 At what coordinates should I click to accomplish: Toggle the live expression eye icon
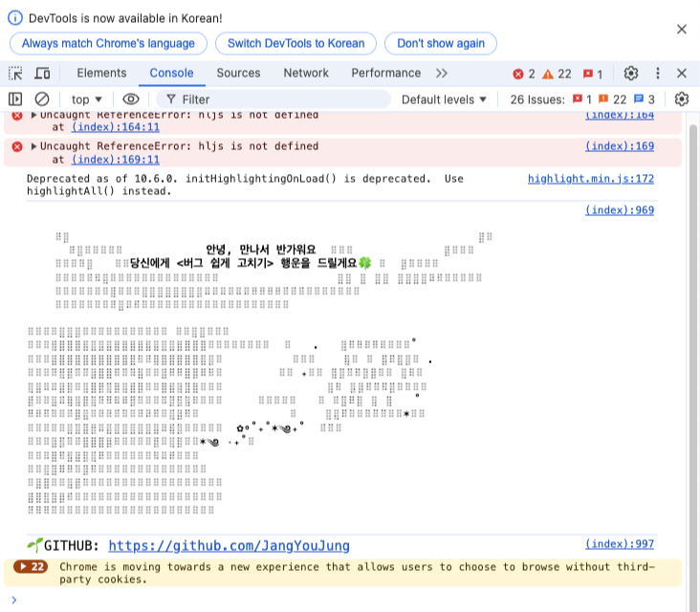click(131, 99)
